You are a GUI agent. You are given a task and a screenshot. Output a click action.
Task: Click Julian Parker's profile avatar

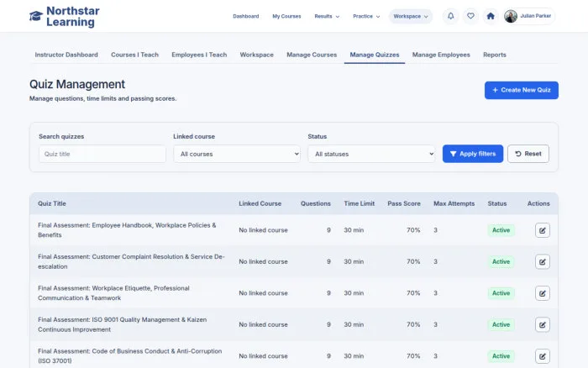point(511,16)
